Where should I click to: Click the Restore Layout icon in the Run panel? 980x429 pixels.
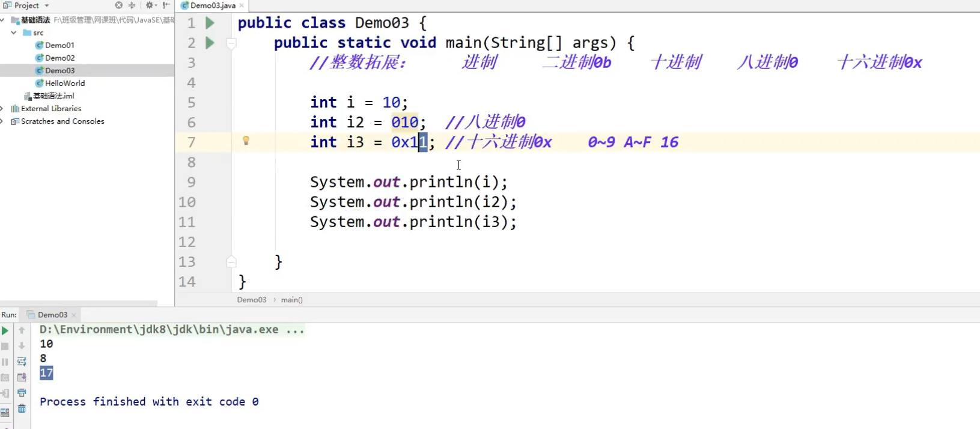(x=5, y=412)
